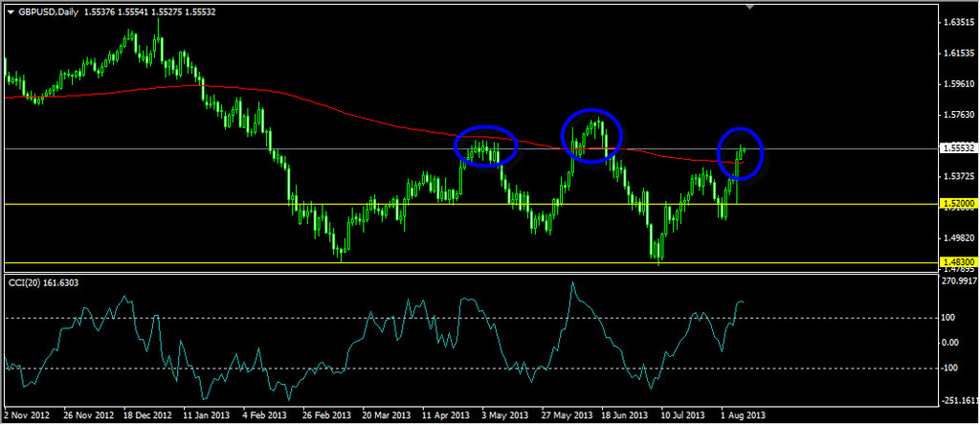
Task: Click the 2 Nov 2012 date label
Action: tap(26, 415)
